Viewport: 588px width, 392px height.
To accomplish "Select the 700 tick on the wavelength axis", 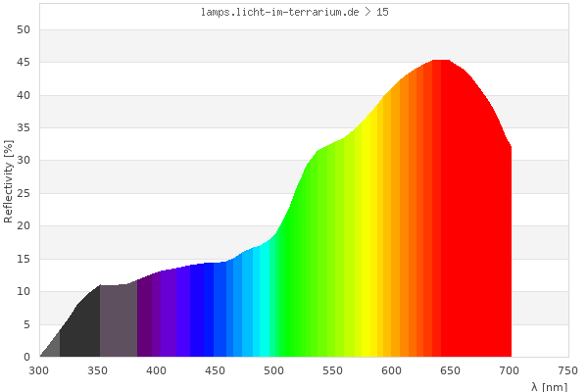I will point(510,370).
